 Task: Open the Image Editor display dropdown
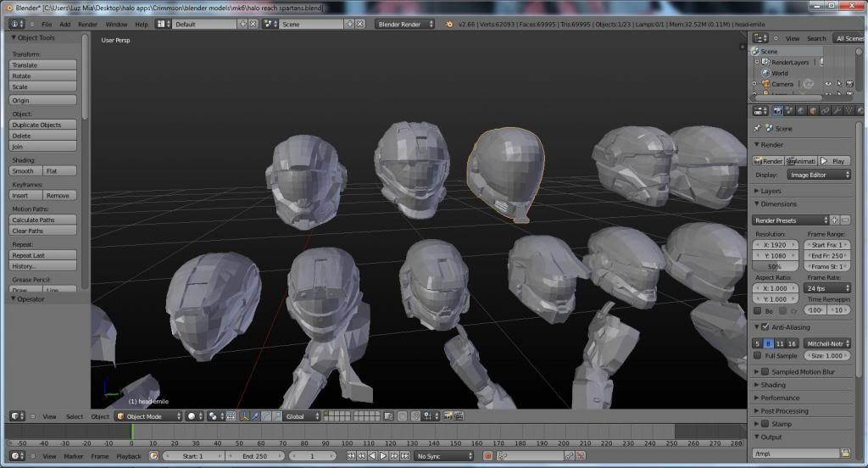tap(818, 175)
